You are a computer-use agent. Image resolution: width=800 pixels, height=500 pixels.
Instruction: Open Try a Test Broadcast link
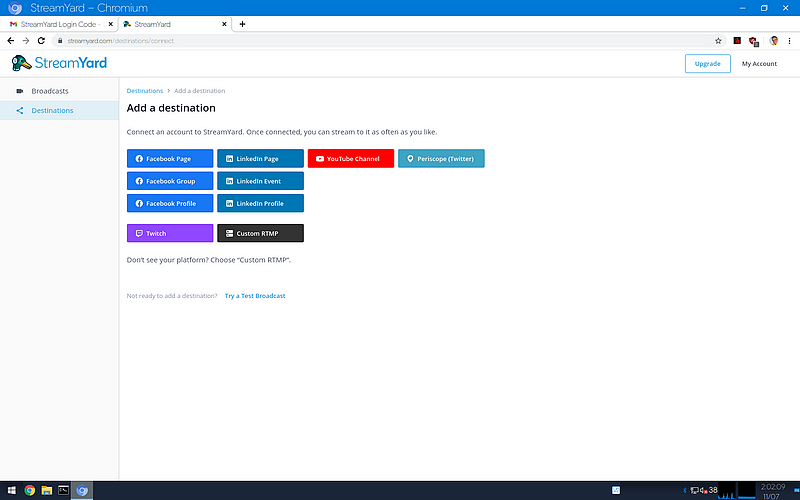[255, 296]
